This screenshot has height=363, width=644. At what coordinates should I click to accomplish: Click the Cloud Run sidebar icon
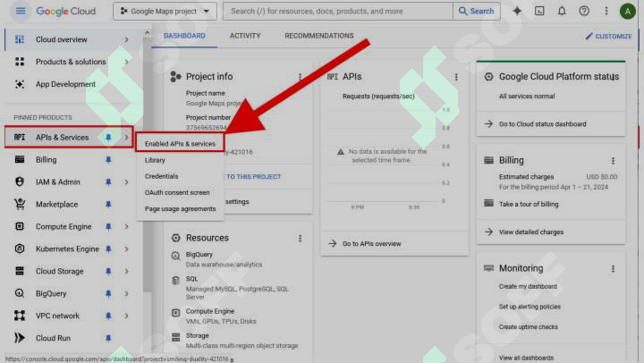pyautogui.click(x=20, y=338)
